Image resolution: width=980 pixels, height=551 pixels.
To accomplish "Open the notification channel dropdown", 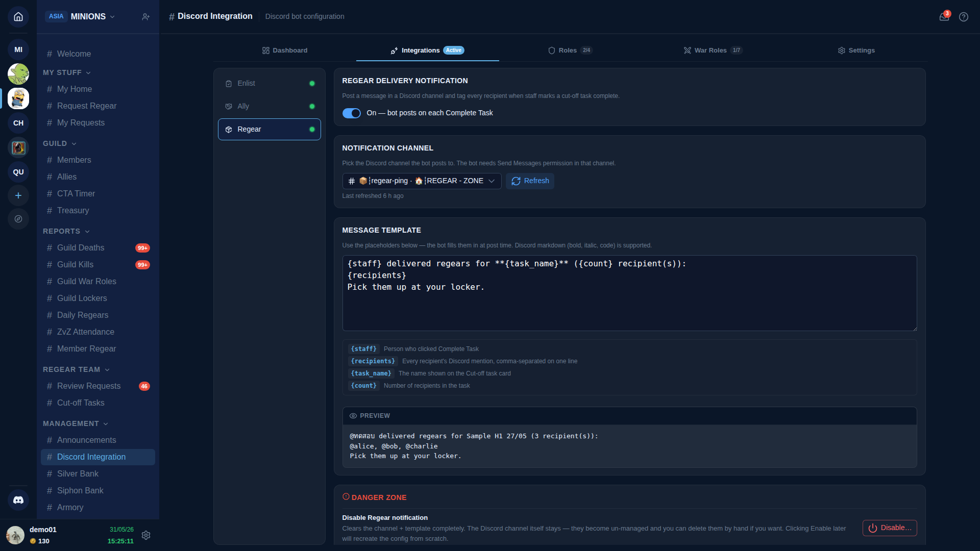I will click(422, 181).
